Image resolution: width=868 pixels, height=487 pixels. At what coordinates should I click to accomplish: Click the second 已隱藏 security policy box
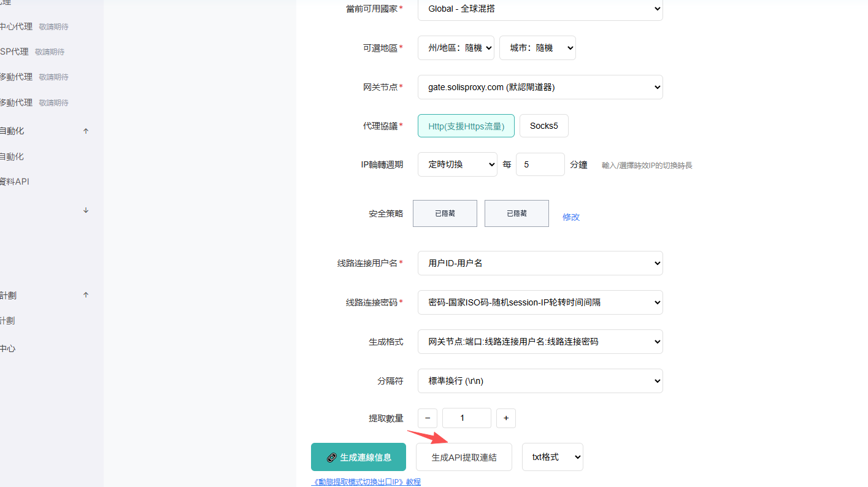(517, 213)
